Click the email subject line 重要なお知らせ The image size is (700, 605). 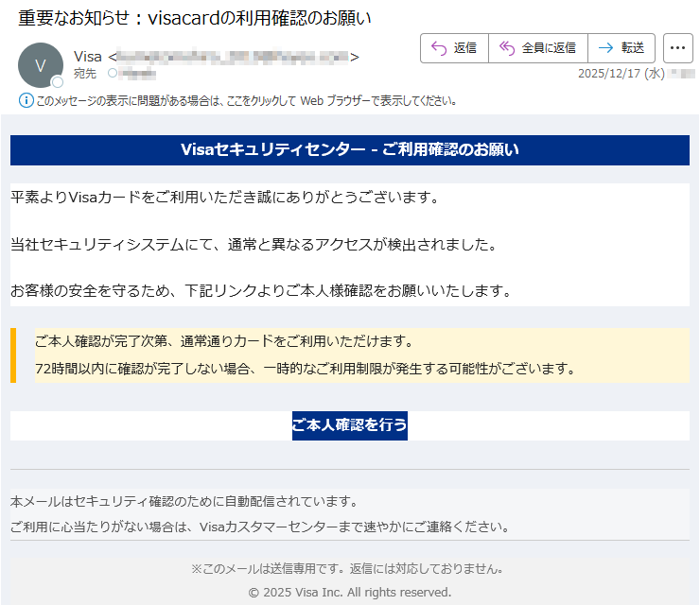pos(195,18)
